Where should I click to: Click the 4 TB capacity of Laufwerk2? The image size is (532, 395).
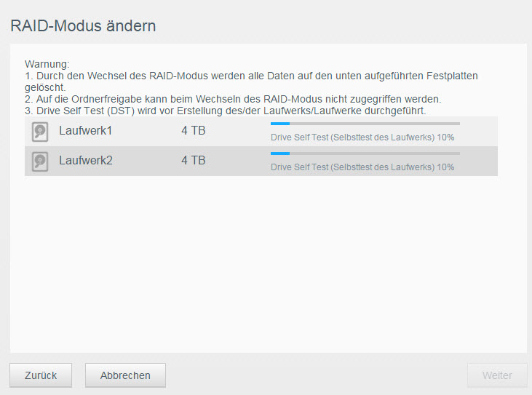tap(194, 160)
